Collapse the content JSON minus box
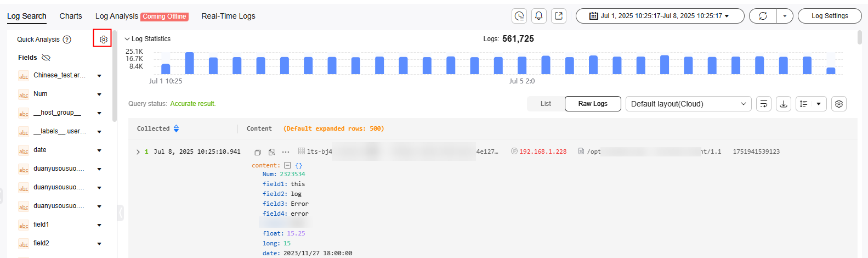Screen dimensions: 868x258 point(287,165)
